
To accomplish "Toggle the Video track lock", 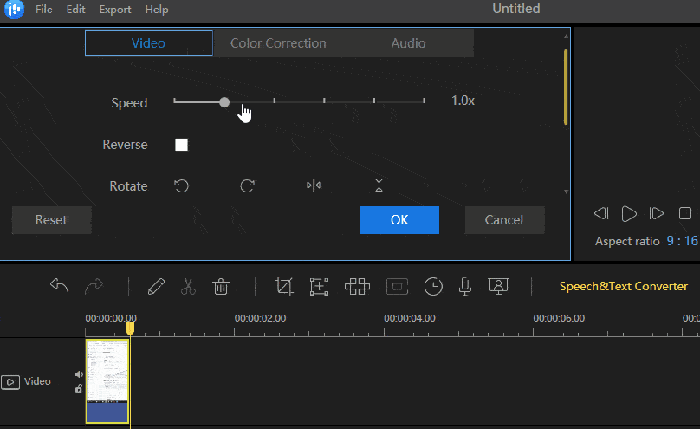I will point(79,388).
